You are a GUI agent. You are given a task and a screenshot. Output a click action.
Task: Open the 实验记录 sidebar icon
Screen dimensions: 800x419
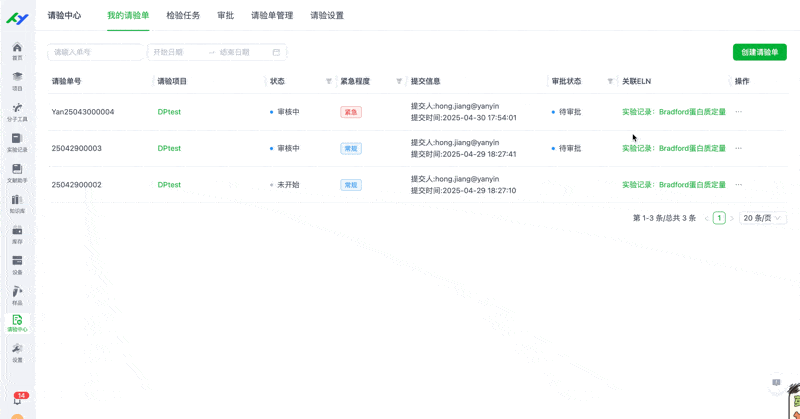[17, 142]
